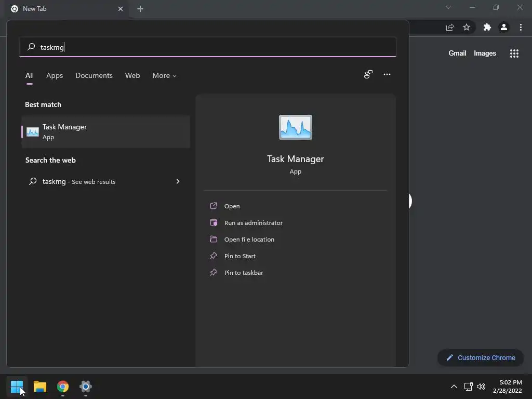Open Google apps grid icon
The image size is (532, 399).
[514, 54]
